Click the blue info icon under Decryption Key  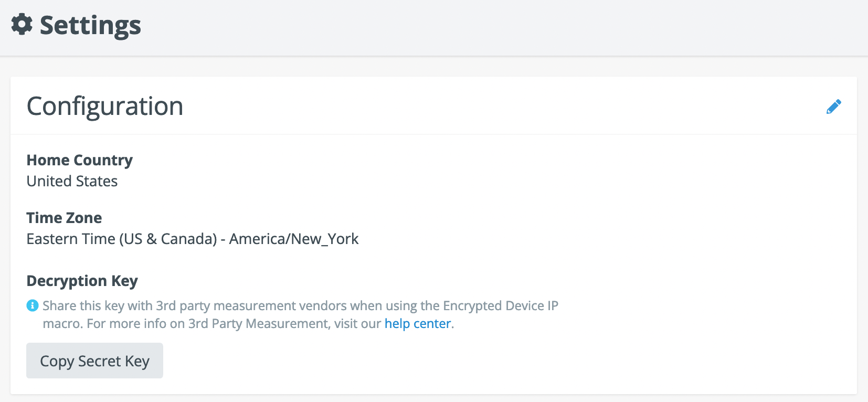coord(33,305)
